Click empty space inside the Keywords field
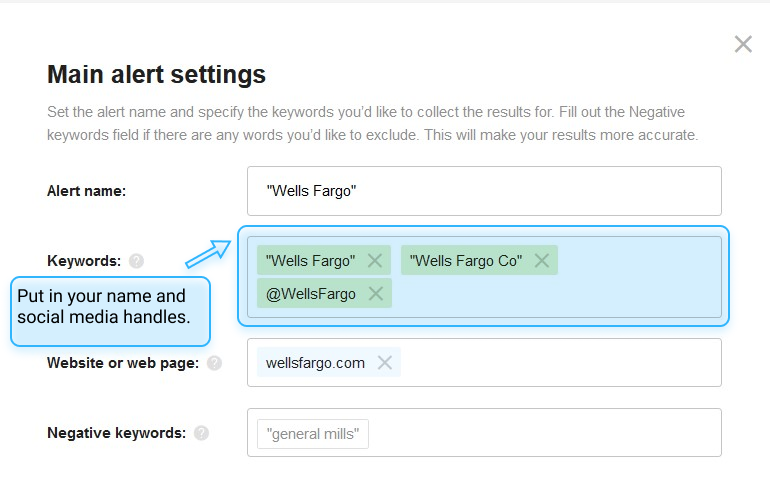This screenshot has height=487, width=770. click(x=555, y=295)
